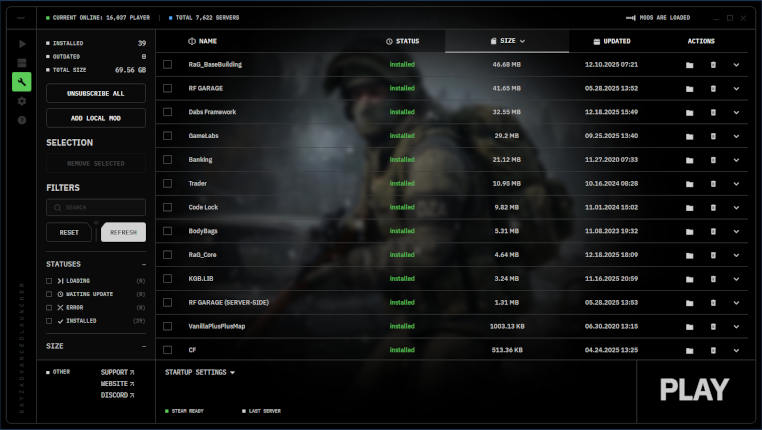The image size is (762, 430).
Task: Sort mods by the Updated column
Action: 612,41
